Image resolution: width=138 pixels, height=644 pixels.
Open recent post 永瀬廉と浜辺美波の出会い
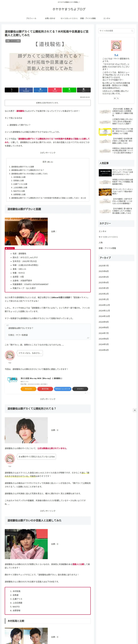116,112
